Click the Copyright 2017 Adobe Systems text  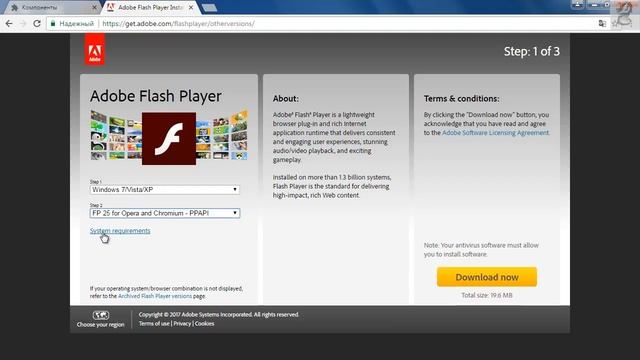tap(219, 315)
